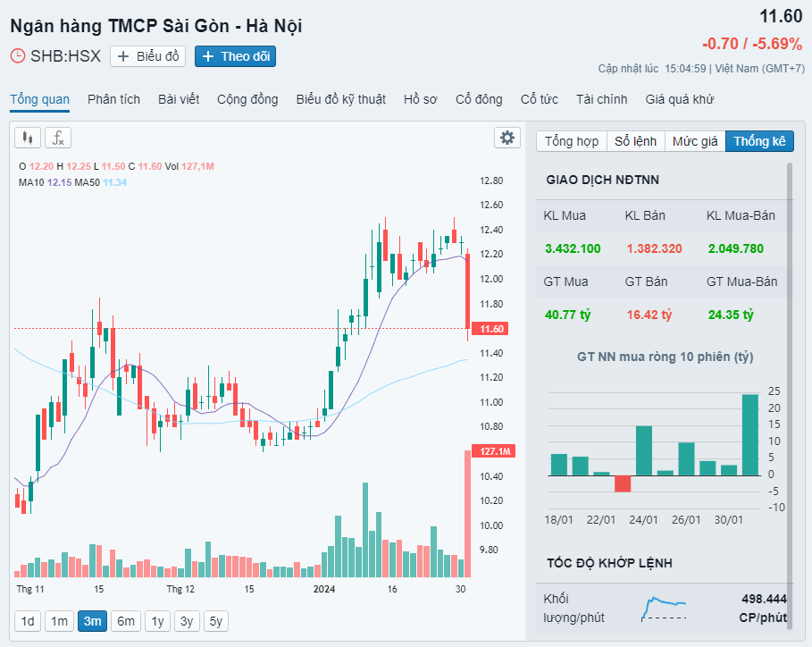The width and height of the screenshot is (812, 647).
Task: Click the TỐC ĐỘ KHỚP LỆNH heading
Action: 609,563
